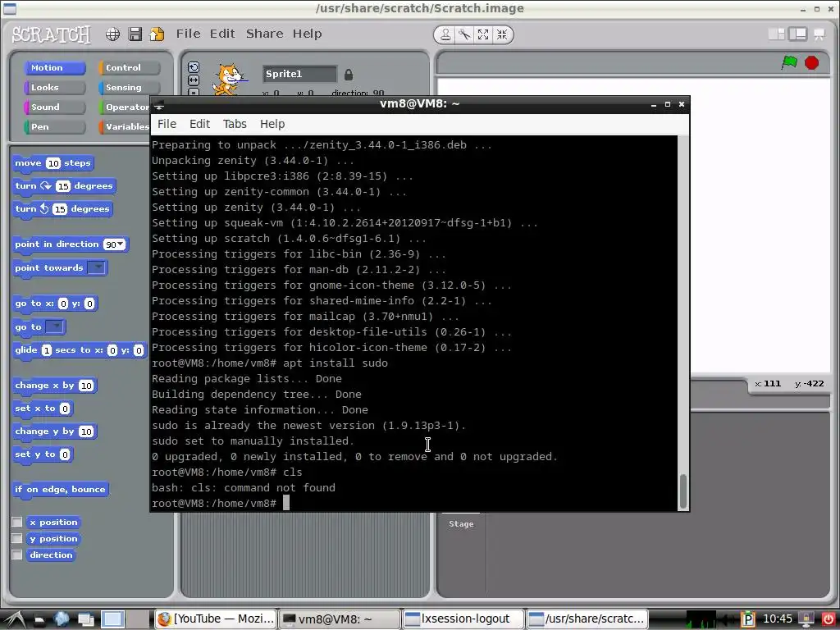The height and width of the screenshot is (630, 840).
Task: Click the Scratch save project floppy icon
Action: pos(135,34)
